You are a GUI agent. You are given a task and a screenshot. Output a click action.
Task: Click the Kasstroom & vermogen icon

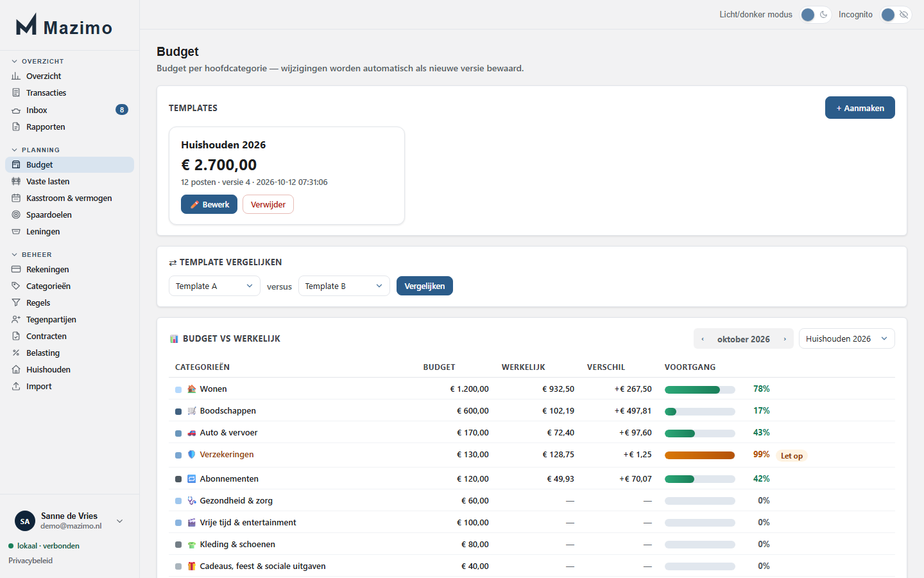pos(16,198)
